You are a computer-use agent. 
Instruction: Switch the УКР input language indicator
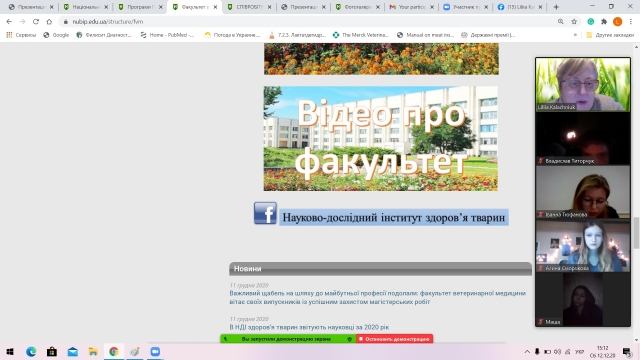pos(580,352)
